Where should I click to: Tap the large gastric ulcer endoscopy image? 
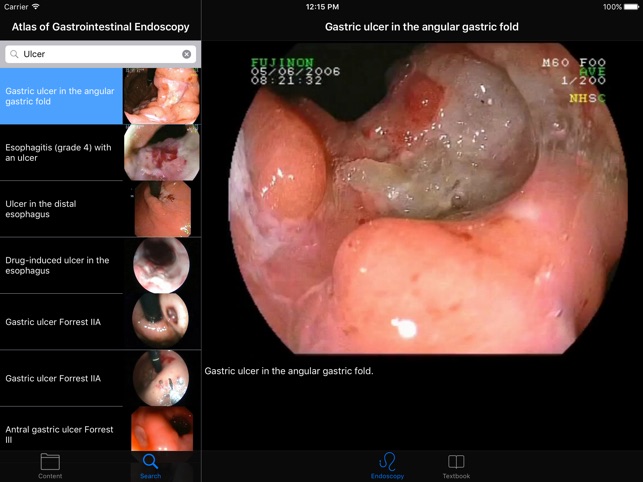pos(428,198)
